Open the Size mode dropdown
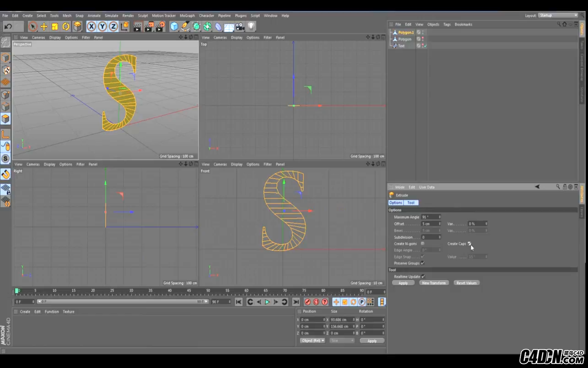The width and height of the screenshot is (588, 368). tap(342, 341)
